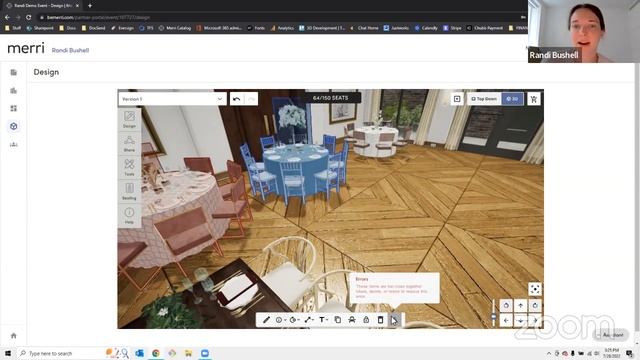Move camera up with arrow button
640x360 pixels.
tap(520, 305)
